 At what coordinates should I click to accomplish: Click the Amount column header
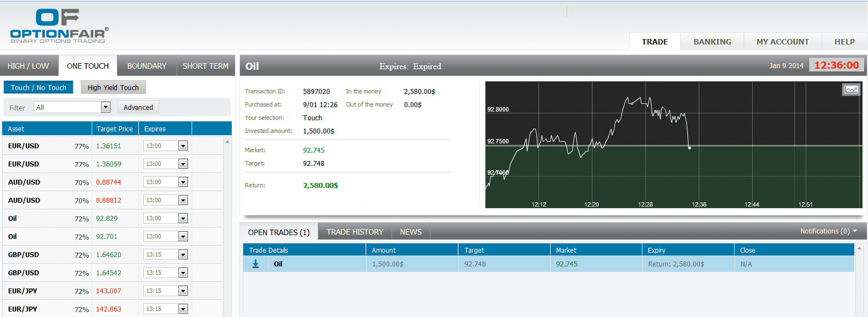[x=412, y=251]
